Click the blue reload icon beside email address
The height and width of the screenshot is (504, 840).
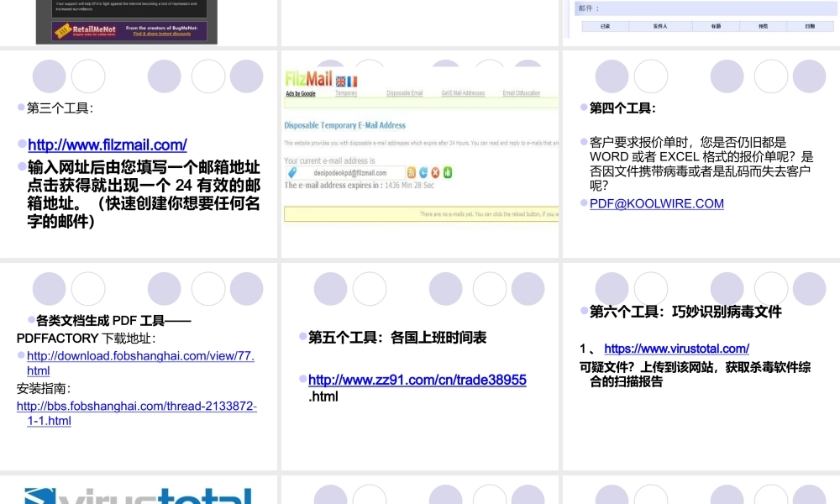[x=423, y=172]
